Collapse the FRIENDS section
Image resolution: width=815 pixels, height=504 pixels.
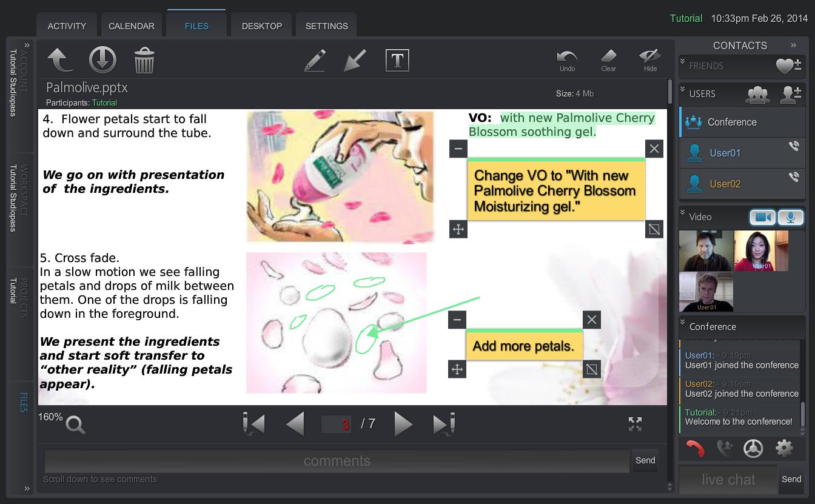pos(683,62)
